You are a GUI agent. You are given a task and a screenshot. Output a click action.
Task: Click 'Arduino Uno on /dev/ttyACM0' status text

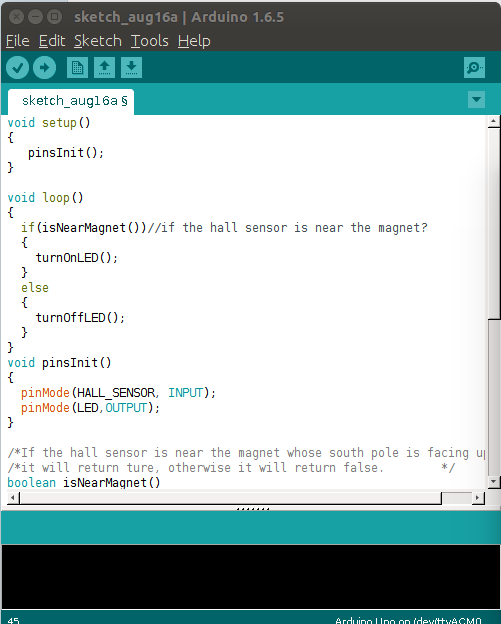pyautogui.click(x=408, y=620)
